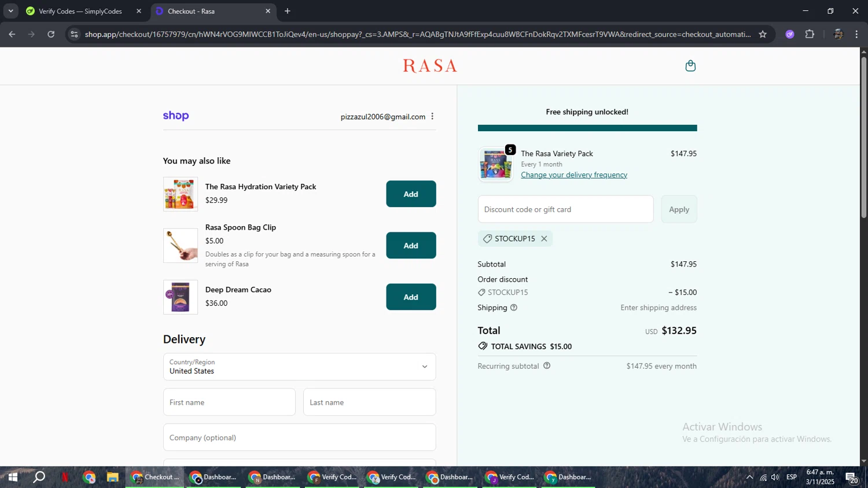Viewport: 868px width, 488px height.
Task: Click Apply discount code button
Action: [679, 209]
